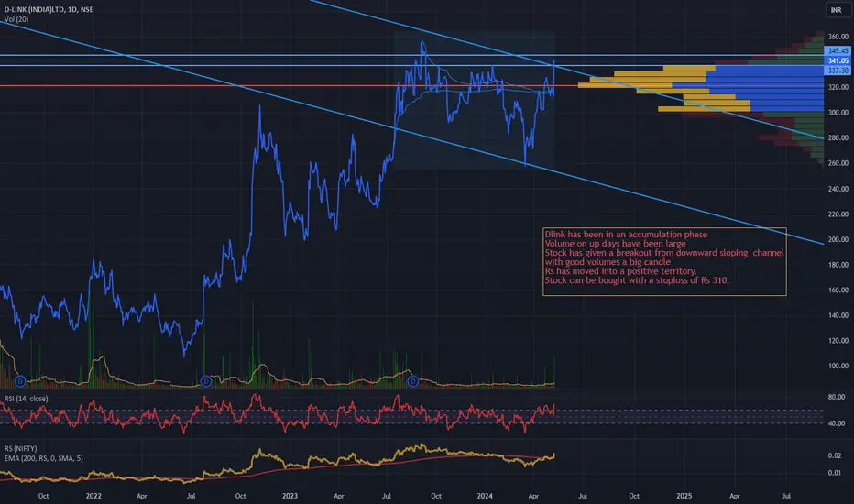Click the 2023 label on time axis

[x=290, y=496]
